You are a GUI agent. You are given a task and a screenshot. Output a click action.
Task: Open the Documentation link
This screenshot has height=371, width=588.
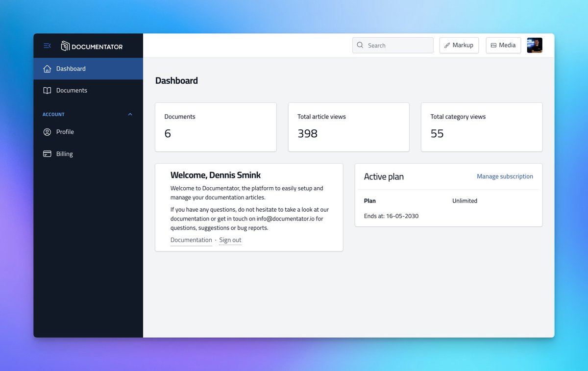191,240
